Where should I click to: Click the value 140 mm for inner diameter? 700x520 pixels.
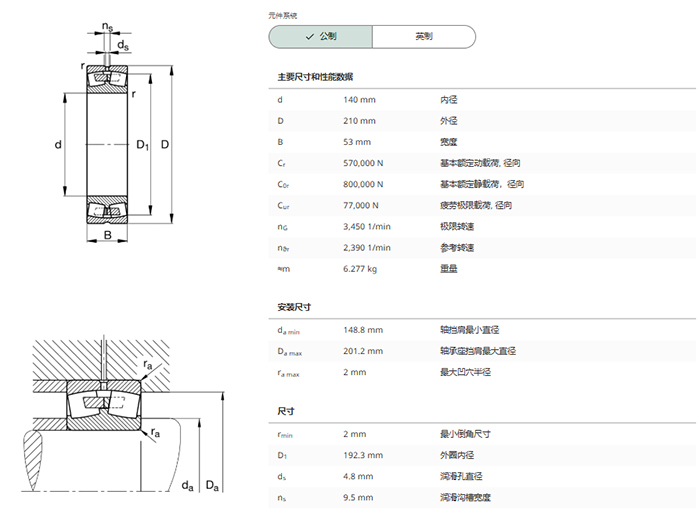(x=359, y=100)
